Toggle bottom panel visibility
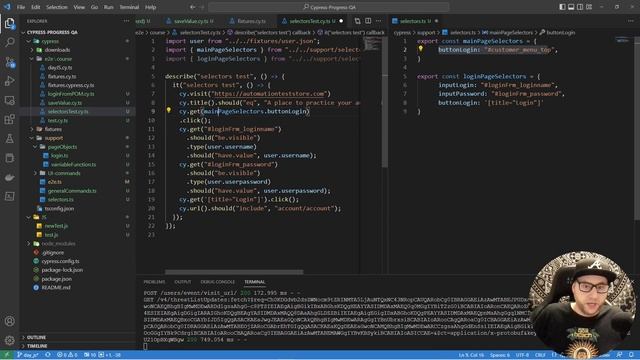Screen dimensions: 640x360 pos(571,7)
